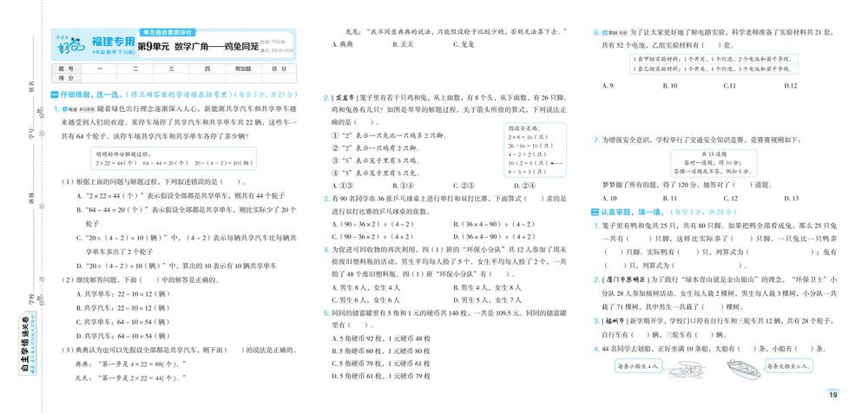This screenshot has height=413, width=868.
Task: Click the 得分 row label cell
Action: [x=65, y=78]
